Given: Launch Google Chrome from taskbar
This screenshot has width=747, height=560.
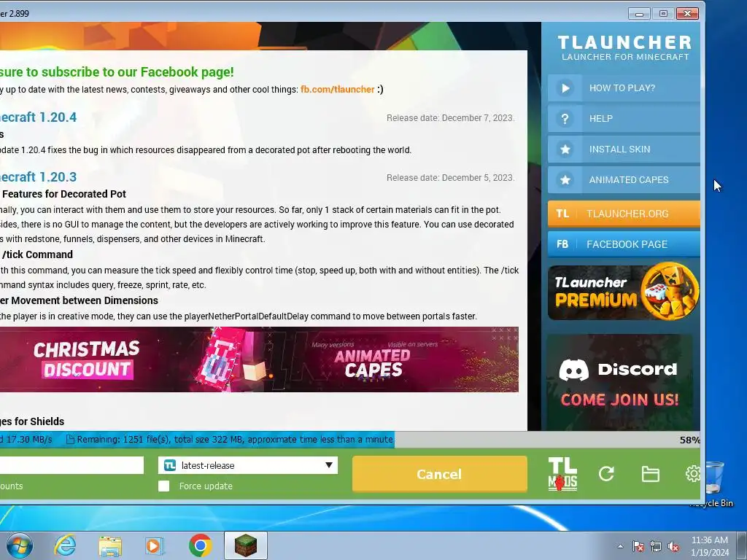Looking at the screenshot, I should click(200, 545).
